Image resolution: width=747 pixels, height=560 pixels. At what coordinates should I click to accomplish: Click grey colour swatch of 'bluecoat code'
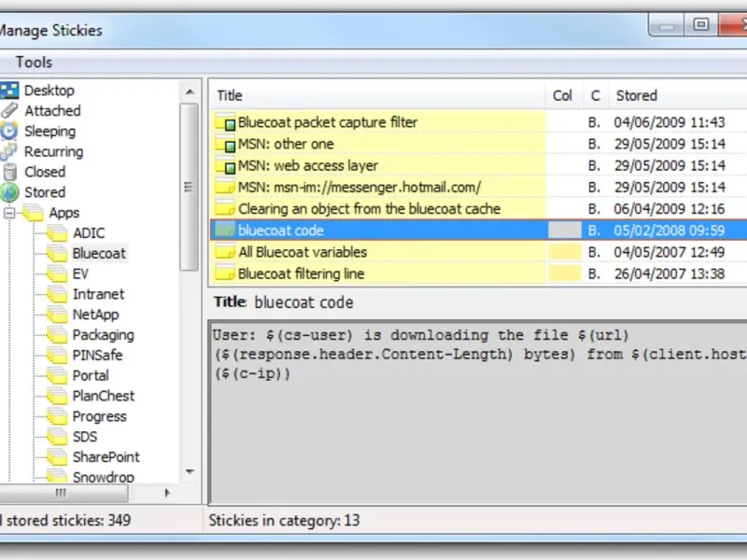(x=565, y=231)
